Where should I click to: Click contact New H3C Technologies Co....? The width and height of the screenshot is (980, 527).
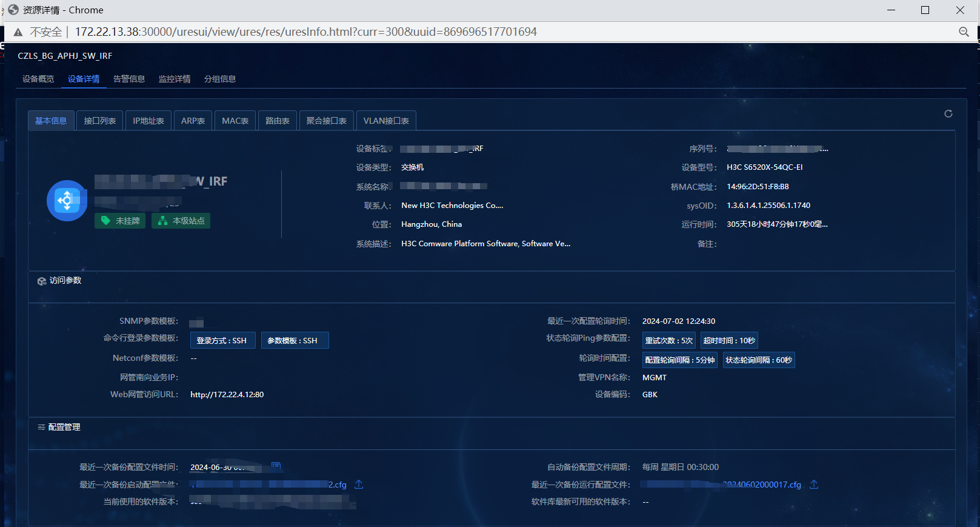point(452,205)
